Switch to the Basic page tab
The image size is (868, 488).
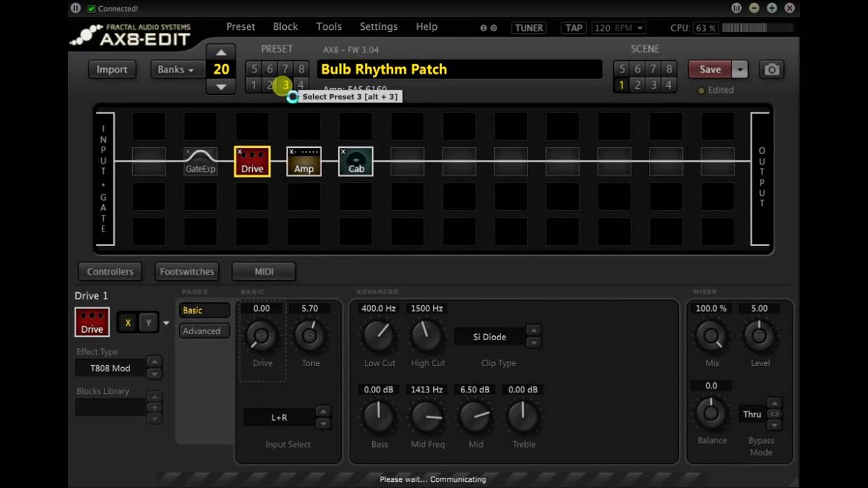point(205,310)
